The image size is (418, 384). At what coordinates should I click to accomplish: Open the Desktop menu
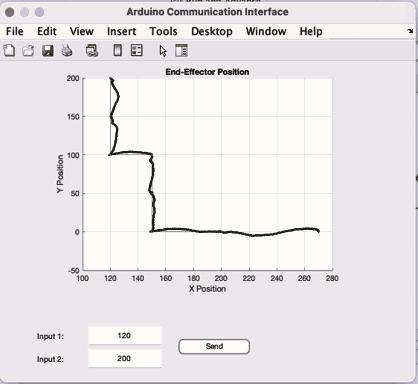[x=212, y=31]
